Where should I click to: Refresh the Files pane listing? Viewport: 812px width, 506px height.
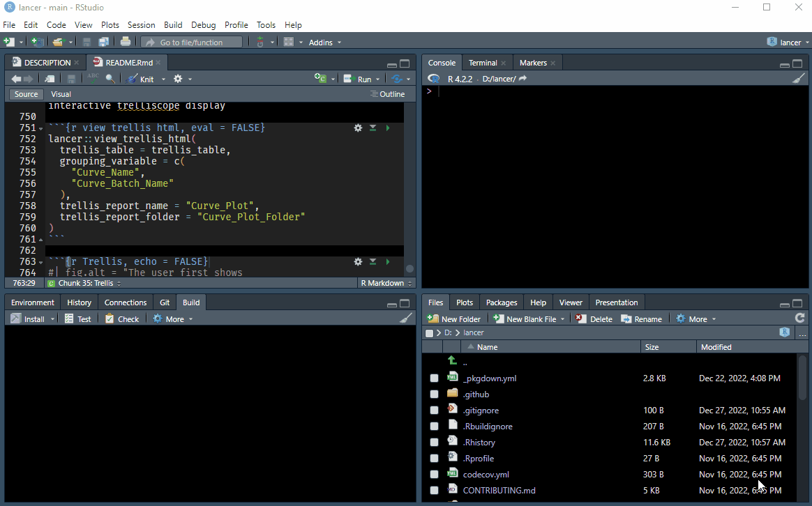pyautogui.click(x=799, y=319)
